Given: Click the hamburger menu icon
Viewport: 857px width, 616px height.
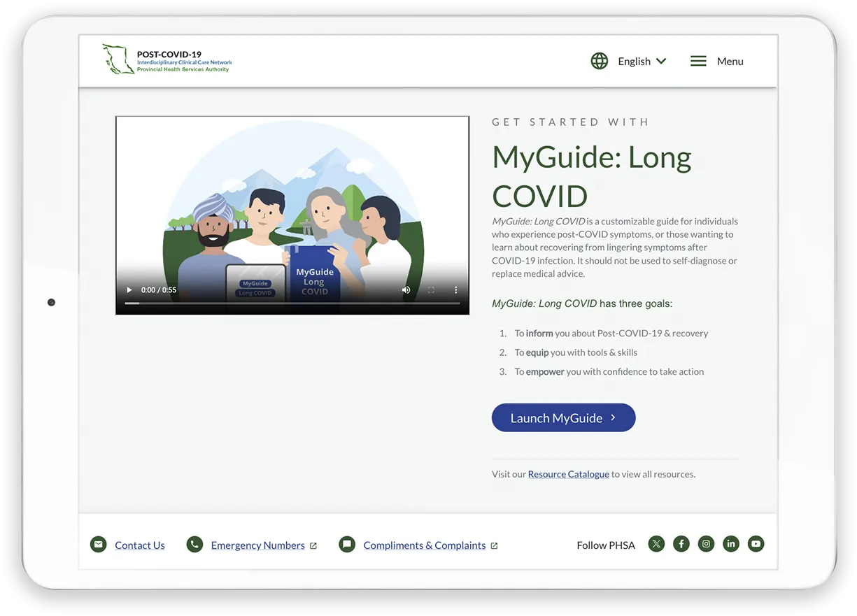Looking at the screenshot, I should point(698,62).
